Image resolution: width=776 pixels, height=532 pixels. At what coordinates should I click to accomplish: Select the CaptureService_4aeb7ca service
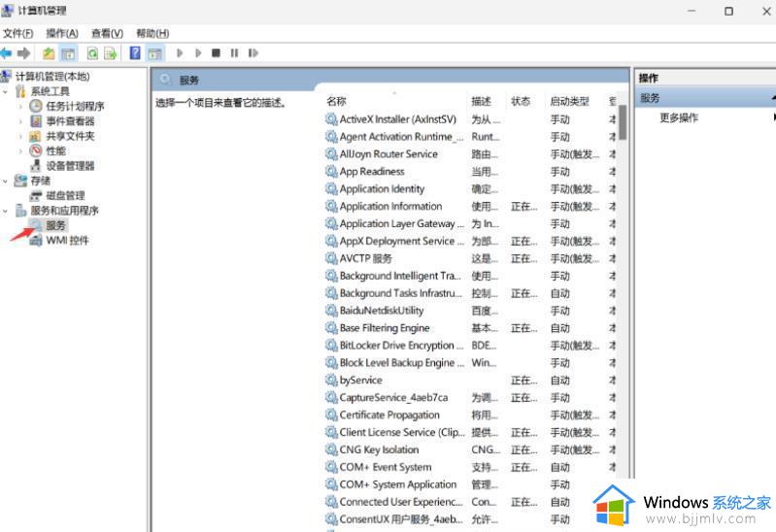coord(393,397)
